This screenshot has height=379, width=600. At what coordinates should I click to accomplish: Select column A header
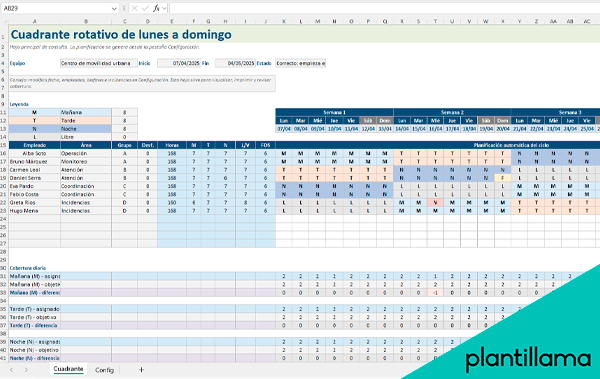click(x=34, y=21)
